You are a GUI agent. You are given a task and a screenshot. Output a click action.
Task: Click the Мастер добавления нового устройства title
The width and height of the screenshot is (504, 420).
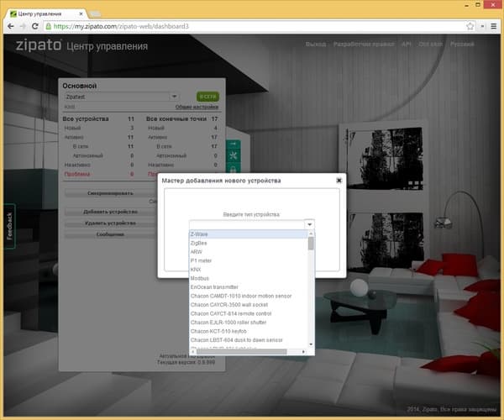(221, 181)
